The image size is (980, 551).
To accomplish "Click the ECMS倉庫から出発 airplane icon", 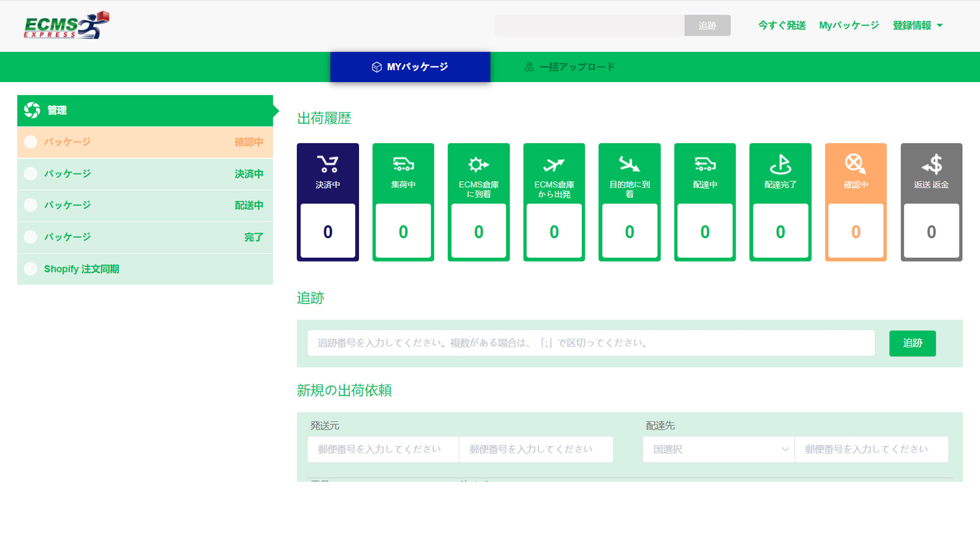I will [554, 164].
